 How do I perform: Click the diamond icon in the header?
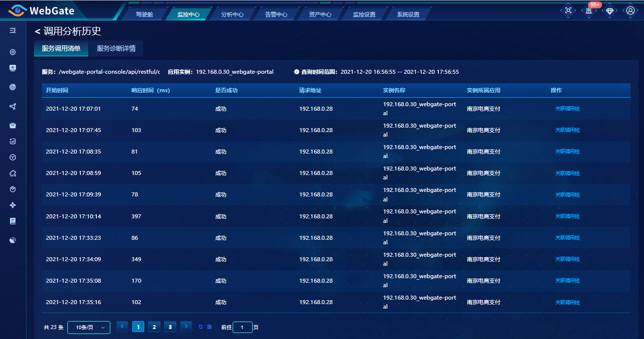click(610, 10)
